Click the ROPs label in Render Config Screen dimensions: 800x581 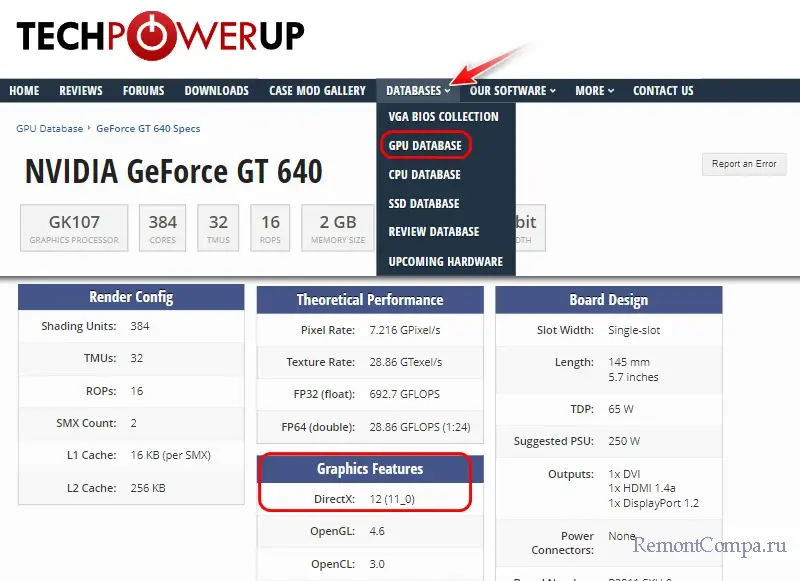(101, 391)
